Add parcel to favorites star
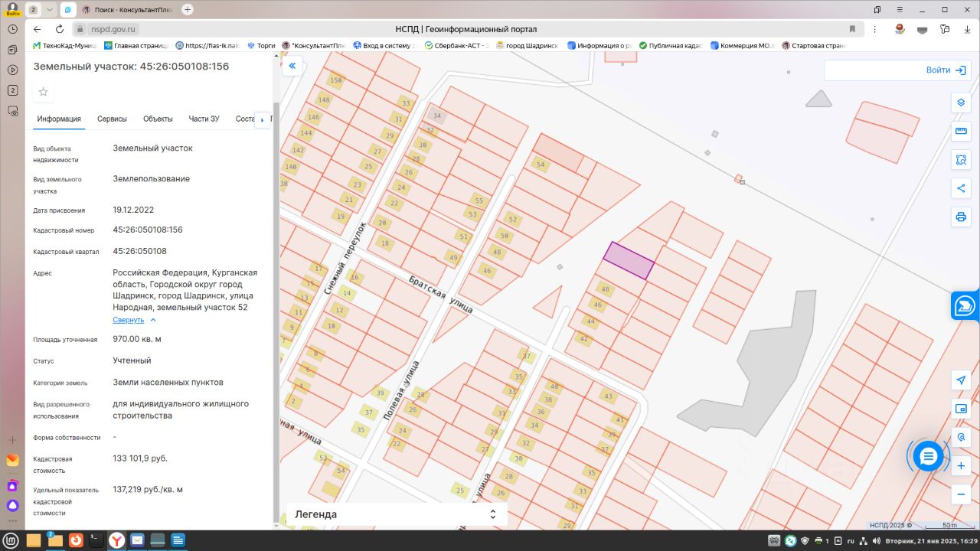 (x=44, y=93)
